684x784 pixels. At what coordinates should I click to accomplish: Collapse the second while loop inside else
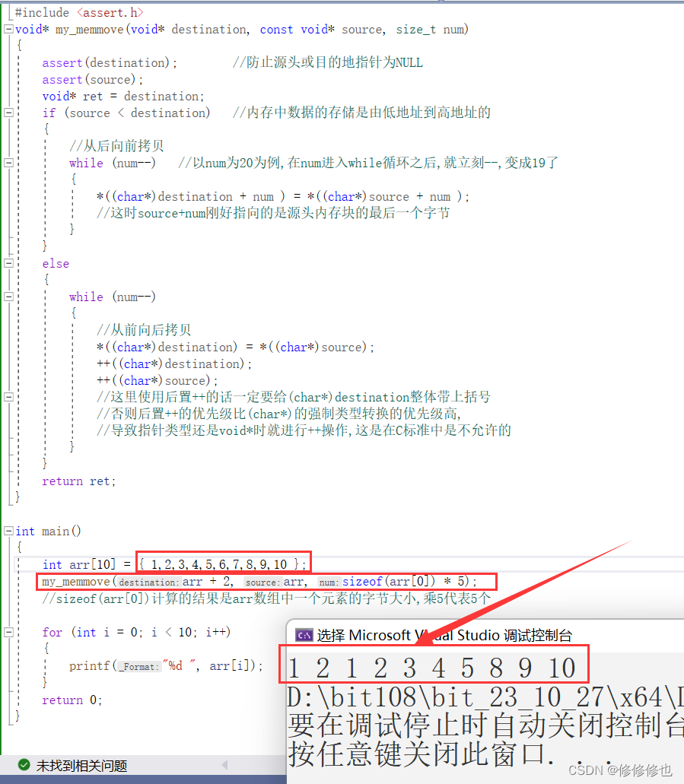8,297
